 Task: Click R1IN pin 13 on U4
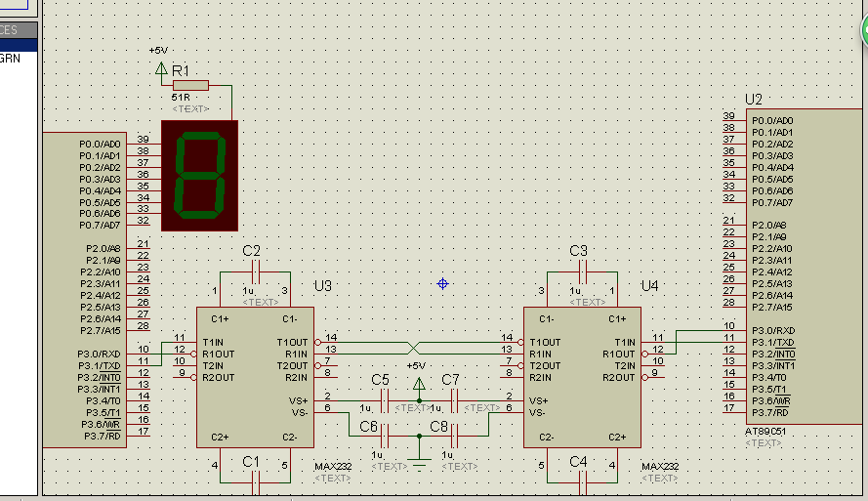coord(512,354)
